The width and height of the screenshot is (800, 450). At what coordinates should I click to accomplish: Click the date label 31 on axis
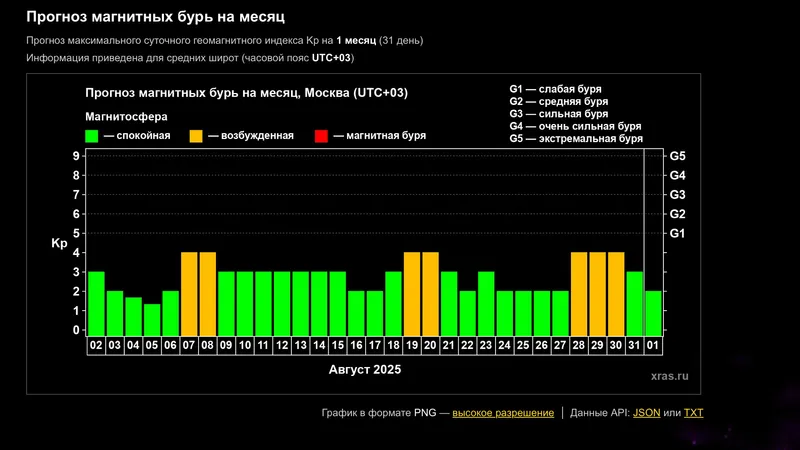(634, 345)
